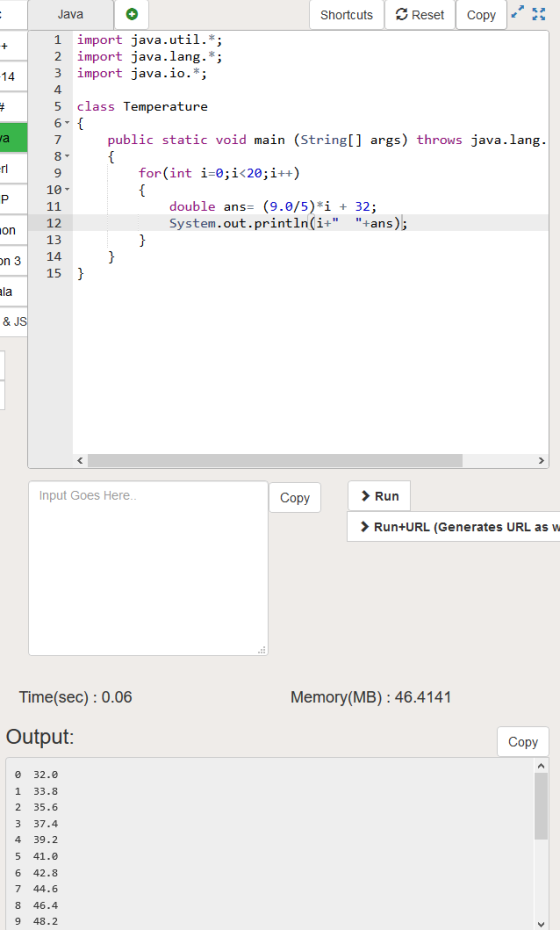The width and height of the screenshot is (560, 930).
Task: Reset the code editor
Action: pyautogui.click(x=420, y=15)
